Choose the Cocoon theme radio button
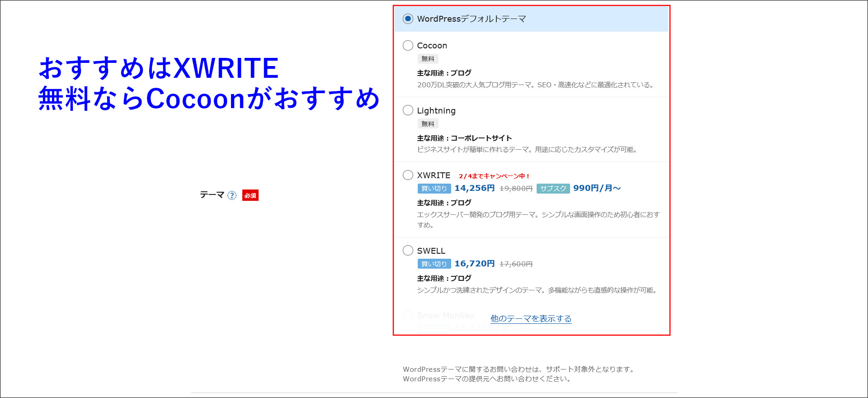Screen dimensions: 868x398 (408, 46)
